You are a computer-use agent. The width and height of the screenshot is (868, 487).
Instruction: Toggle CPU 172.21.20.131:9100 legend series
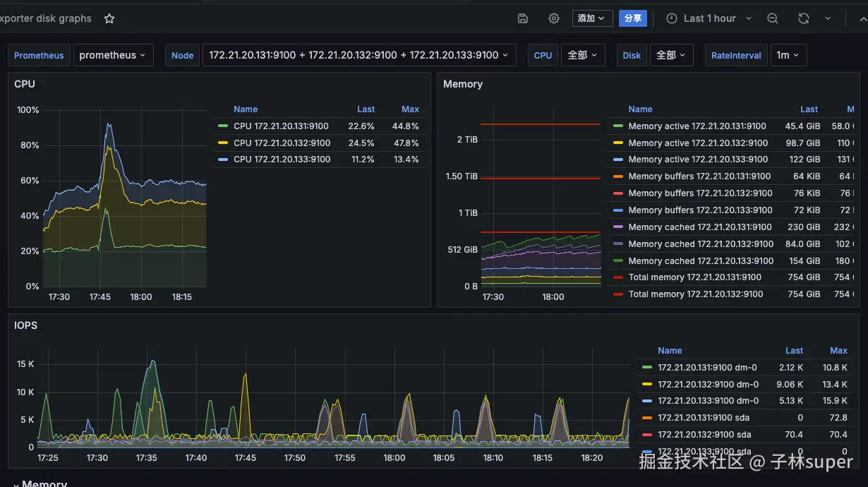tap(281, 126)
